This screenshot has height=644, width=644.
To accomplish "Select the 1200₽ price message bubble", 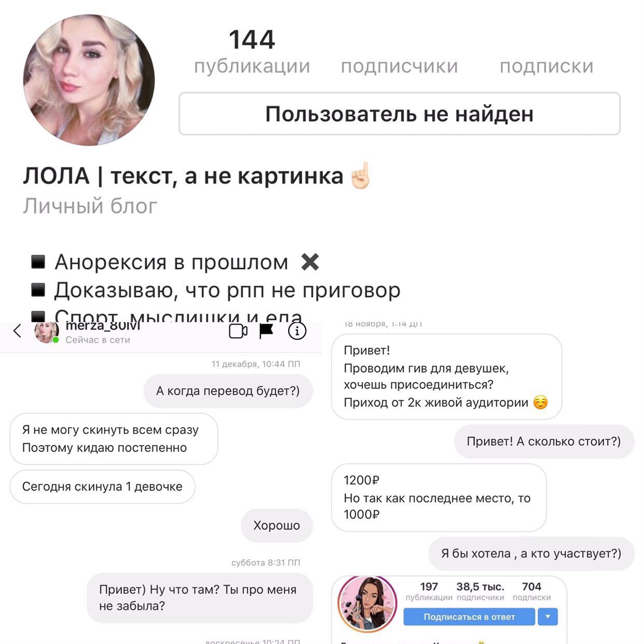I will (x=439, y=497).
